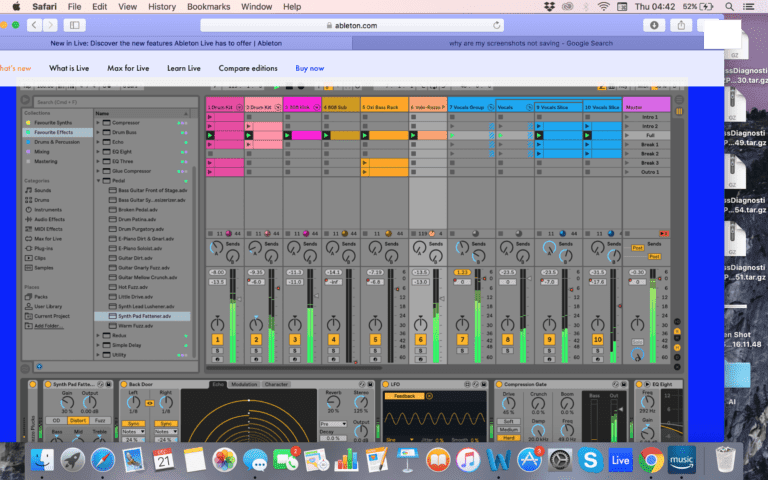Show the Safari sidebar
Image resolution: width=768 pixels, height=480 pixels.
(x=74, y=25)
